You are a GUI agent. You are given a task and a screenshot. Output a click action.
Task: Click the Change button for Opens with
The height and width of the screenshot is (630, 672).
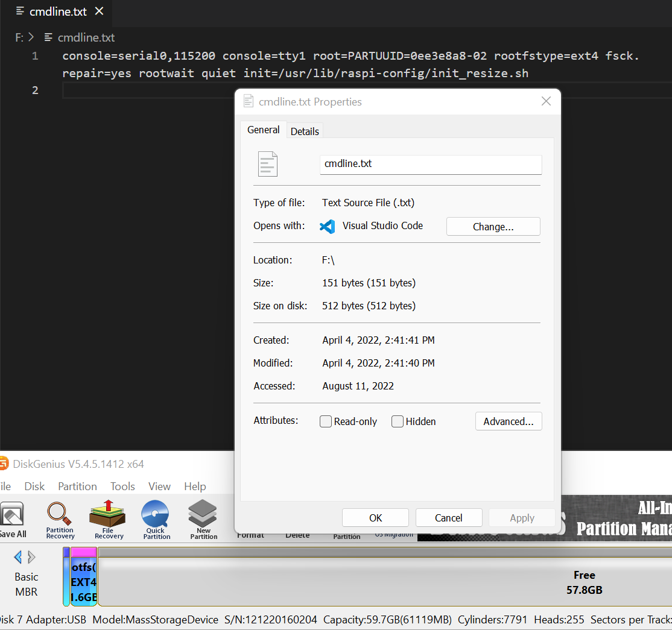click(493, 226)
